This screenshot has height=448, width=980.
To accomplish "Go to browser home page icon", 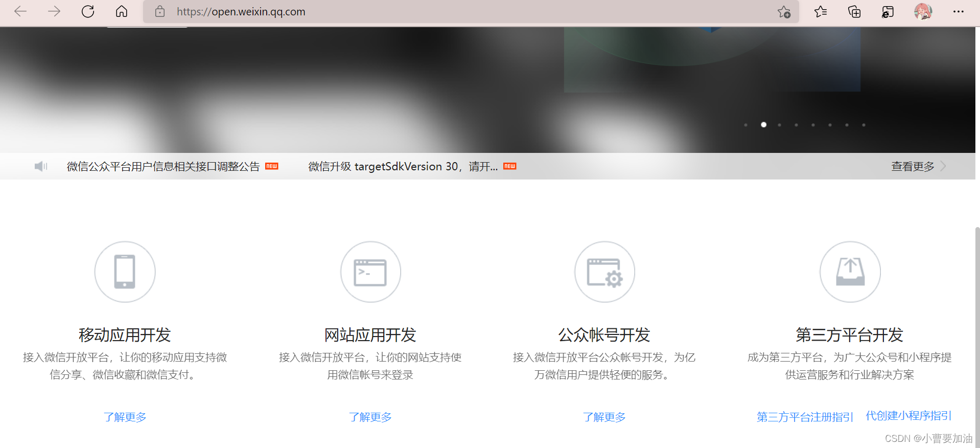I will [x=122, y=11].
